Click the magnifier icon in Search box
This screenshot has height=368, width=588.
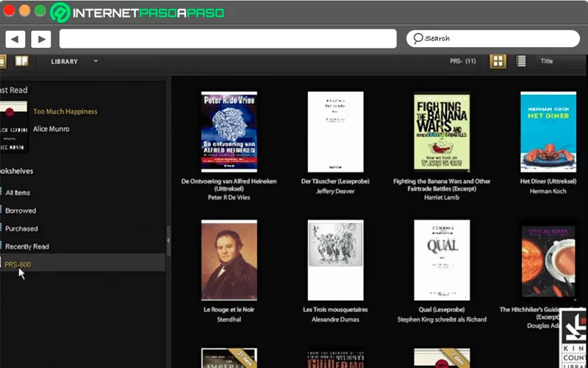pos(418,38)
